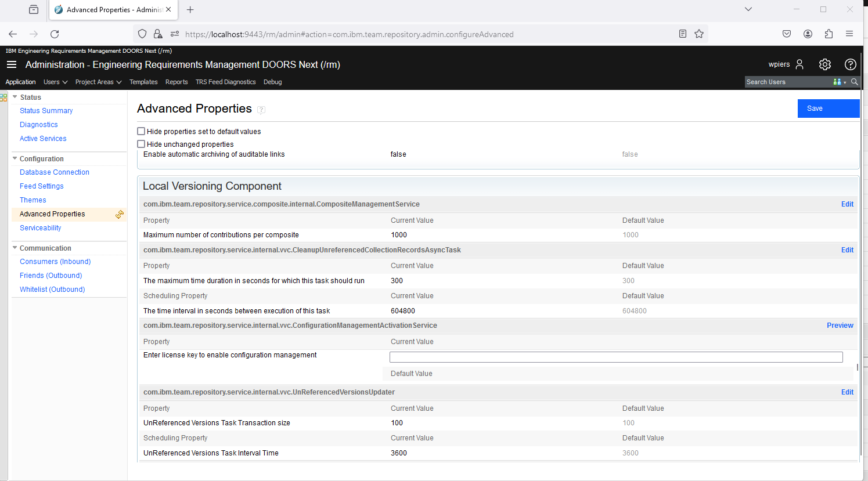Click the green and blue users icon in search box
Viewport: 868px width, 481px height.
[837, 82]
